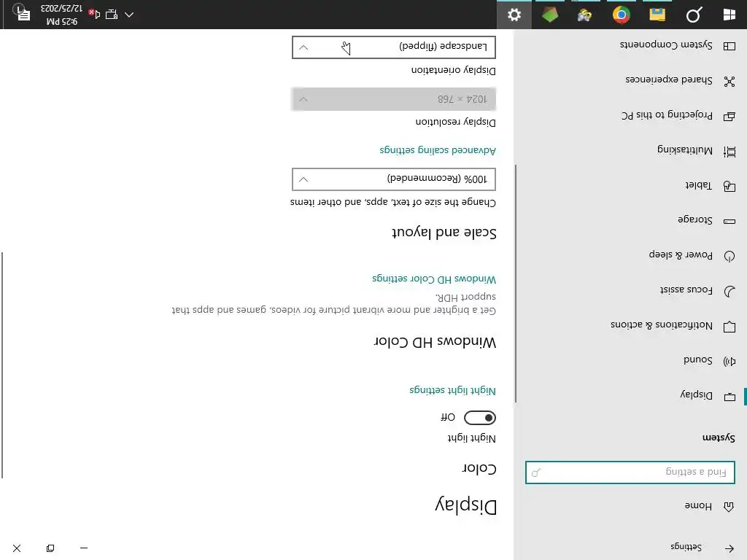
Task: Click the Projecting to this PC icon
Action: pyautogui.click(x=729, y=116)
